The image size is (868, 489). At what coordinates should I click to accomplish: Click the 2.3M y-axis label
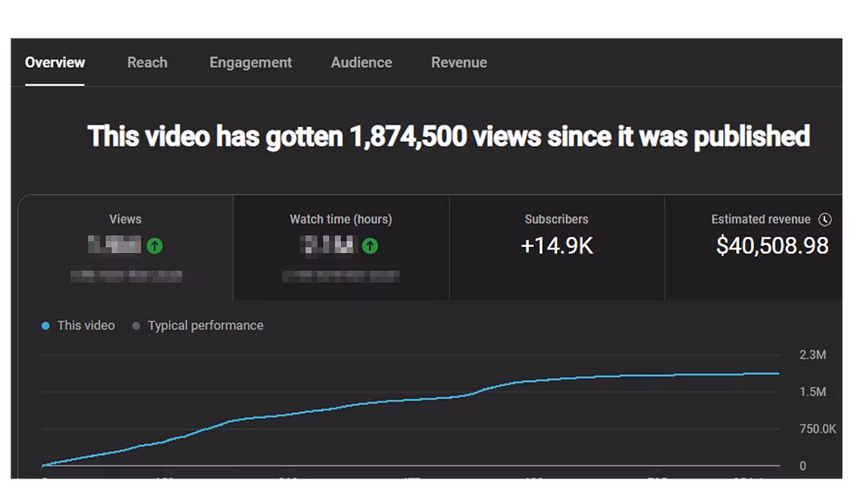click(x=813, y=355)
